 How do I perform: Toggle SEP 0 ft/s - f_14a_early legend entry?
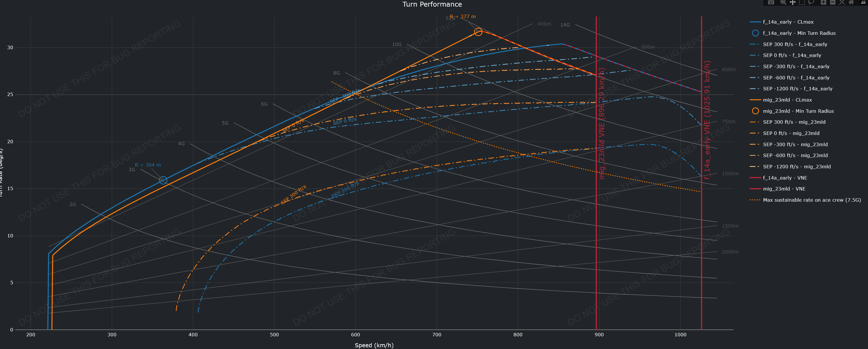pyautogui.click(x=791, y=55)
